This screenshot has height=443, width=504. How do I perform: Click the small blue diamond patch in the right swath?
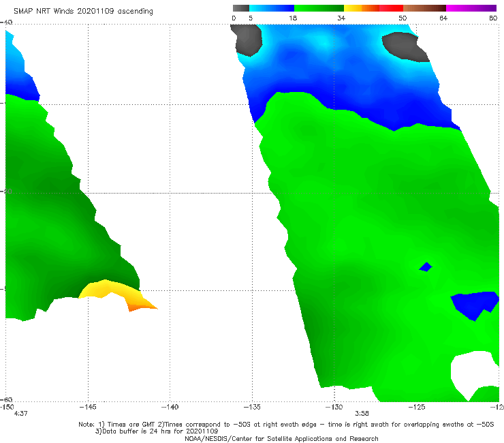point(426,267)
